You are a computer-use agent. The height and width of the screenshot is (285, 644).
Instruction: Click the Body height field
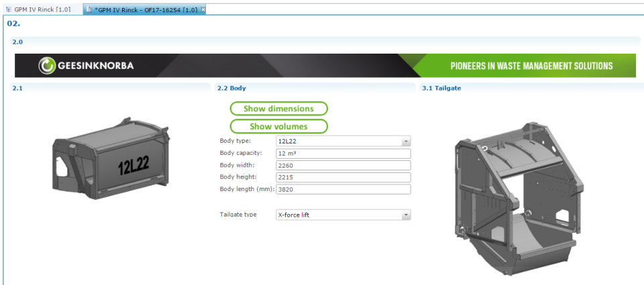343,178
